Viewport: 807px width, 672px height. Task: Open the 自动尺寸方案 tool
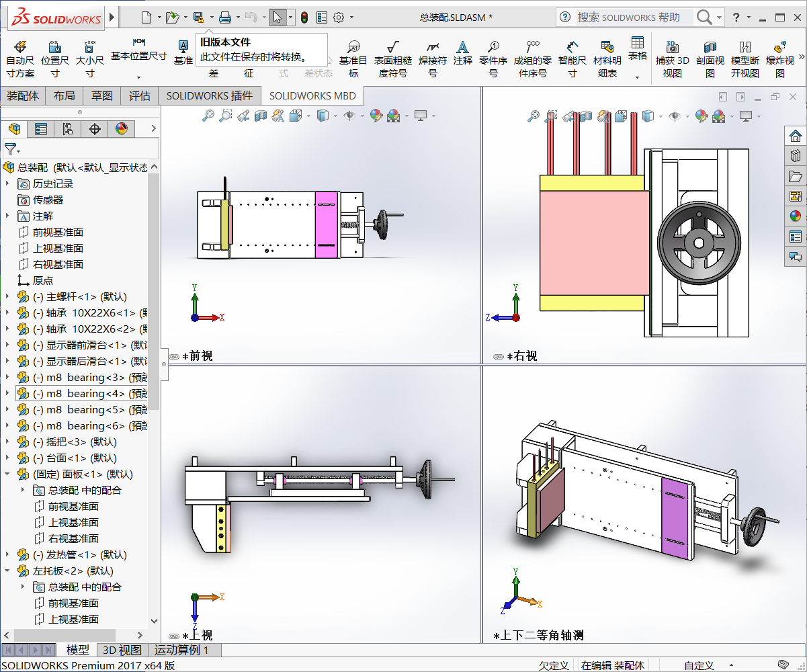pos(20,58)
